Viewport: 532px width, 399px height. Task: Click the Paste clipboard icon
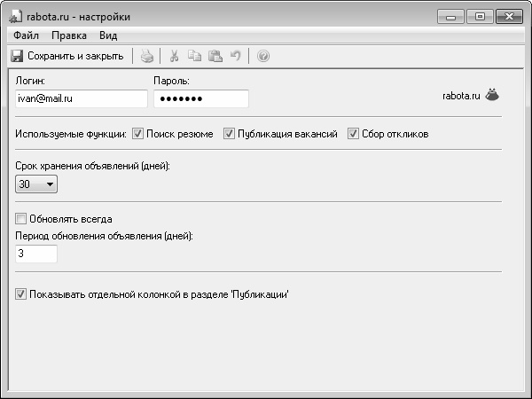215,56
